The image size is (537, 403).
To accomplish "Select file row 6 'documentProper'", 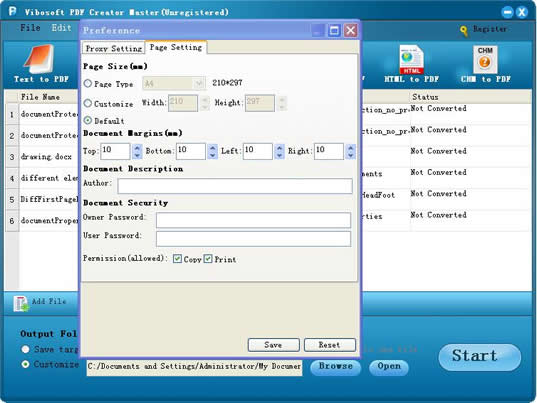I will 49,221.
